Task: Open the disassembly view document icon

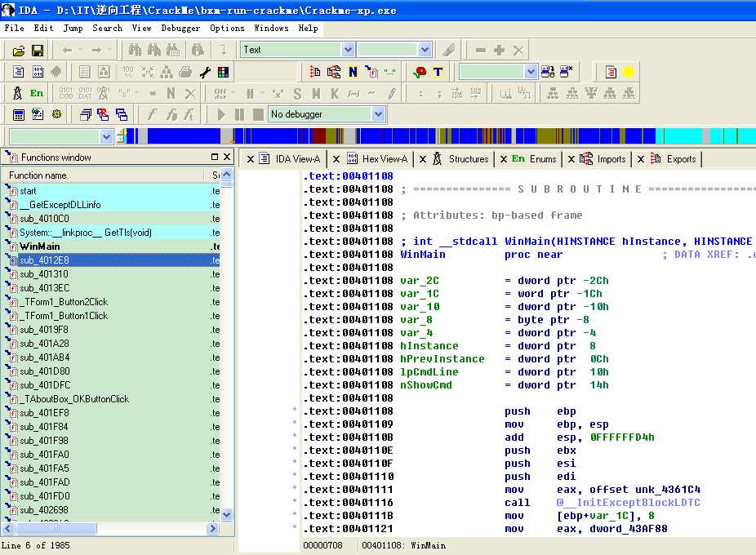Action: pos(18,72)
